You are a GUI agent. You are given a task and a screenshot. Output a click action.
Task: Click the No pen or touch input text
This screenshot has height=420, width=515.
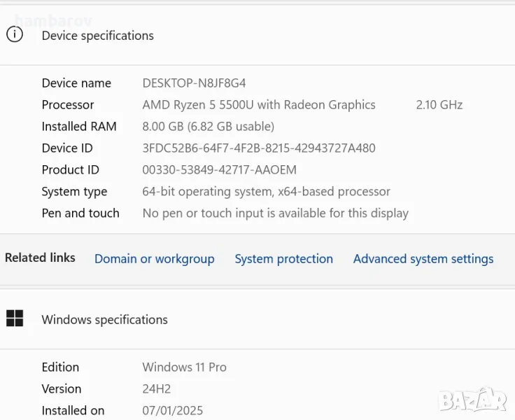click(x=275, y=213)
